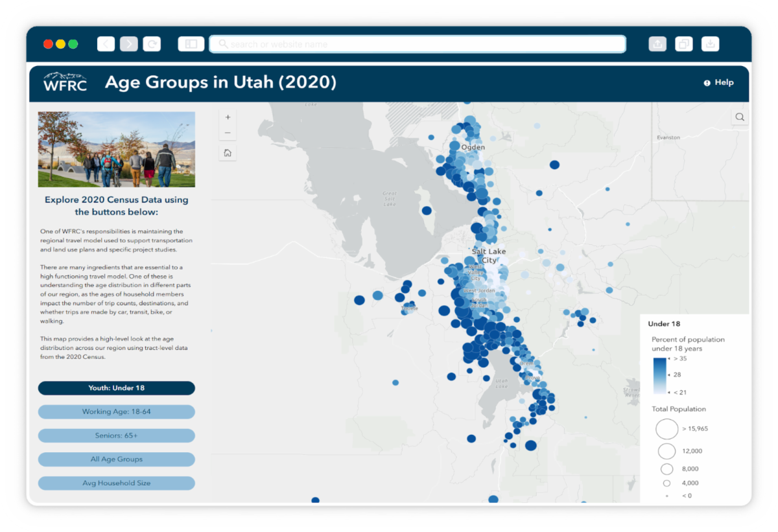Click the green macOS window button
Screen dimensions: 778x532
(73, 44)
